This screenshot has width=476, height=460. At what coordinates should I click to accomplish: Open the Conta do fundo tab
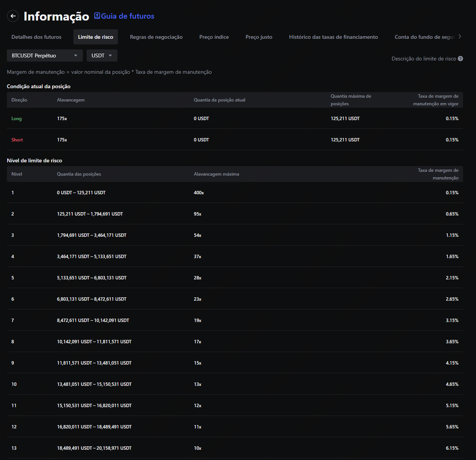(425, 37)
